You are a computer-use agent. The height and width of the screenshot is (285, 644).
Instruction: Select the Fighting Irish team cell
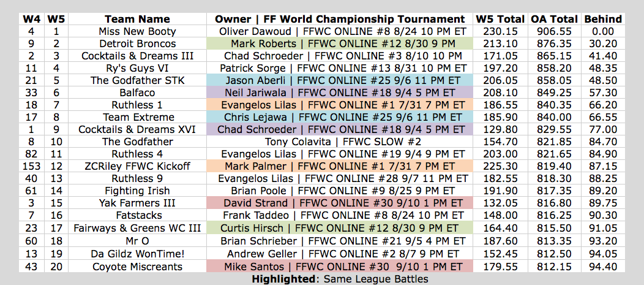[x=137, y=191]
